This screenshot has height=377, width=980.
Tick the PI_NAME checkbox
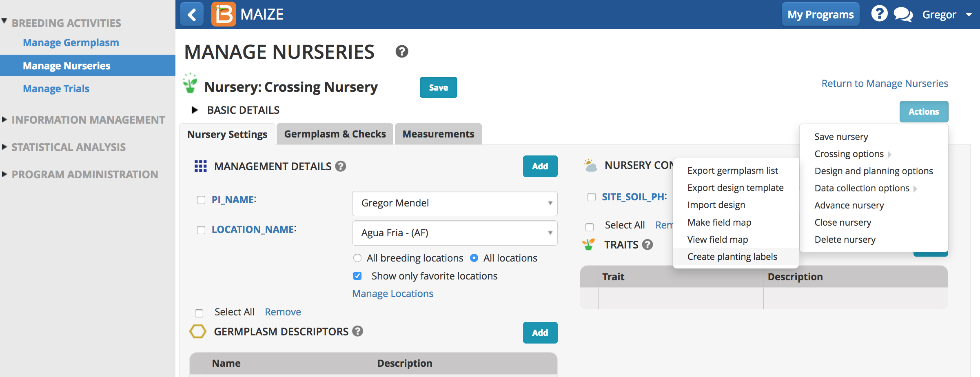tap(201, 200)
